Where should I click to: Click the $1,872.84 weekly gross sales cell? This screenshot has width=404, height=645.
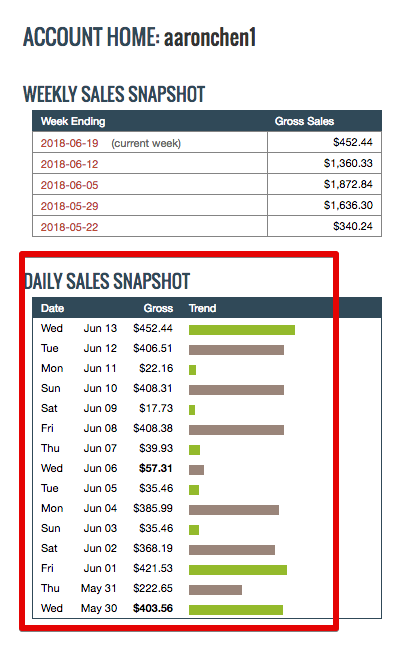click(x=348, y=184)
